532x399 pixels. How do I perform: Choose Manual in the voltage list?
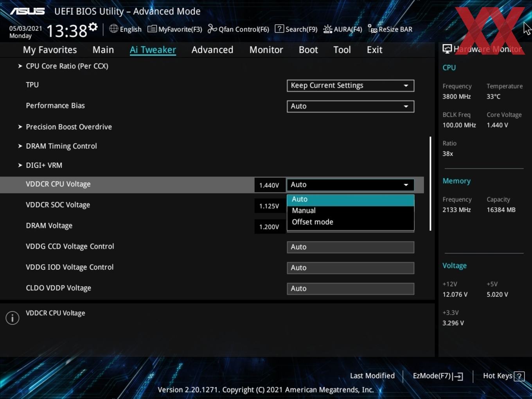point(350,210)
